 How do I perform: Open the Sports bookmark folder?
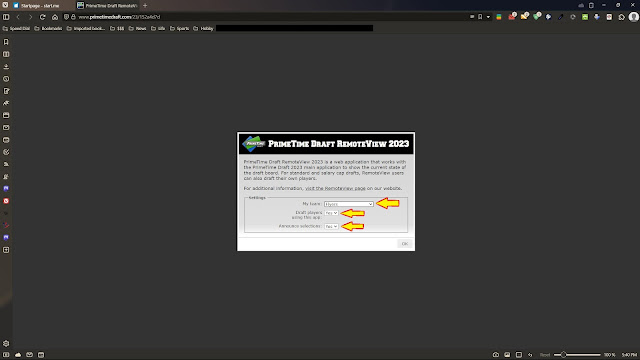pyautogui.click(x=179, y=29)
